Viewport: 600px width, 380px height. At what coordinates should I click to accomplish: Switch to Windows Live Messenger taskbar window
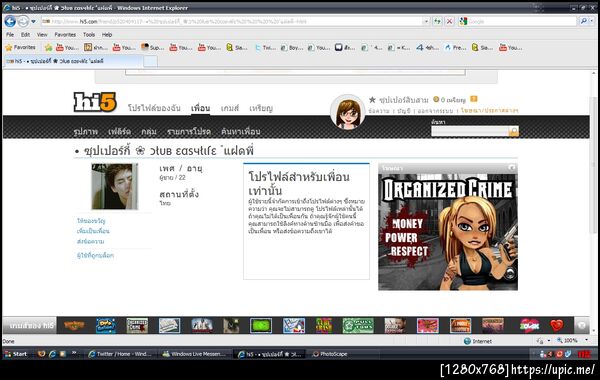point(195,354)
